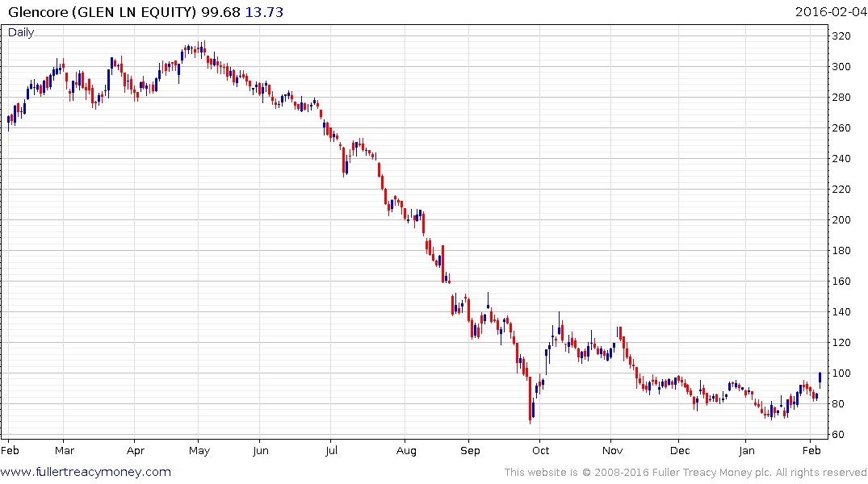The height and width of the screenshot is (484, 868).
Task: Click the 120 price axis label
Action: [841, 342]
